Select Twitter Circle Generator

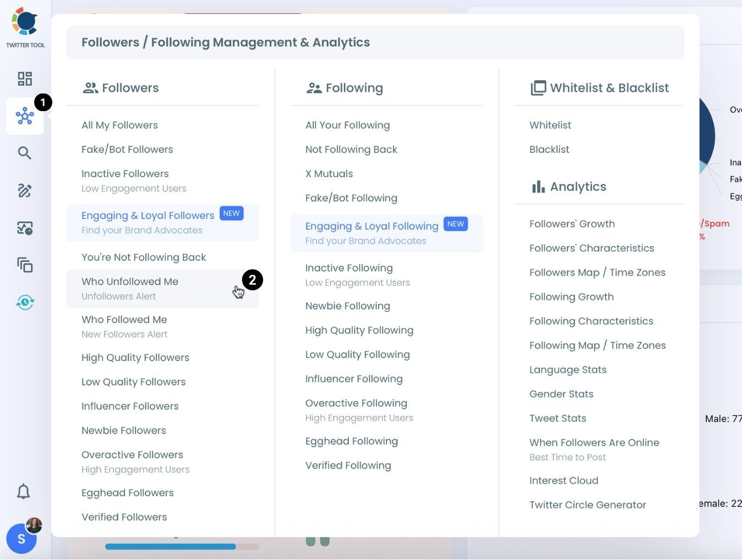[x=587, y=505]
